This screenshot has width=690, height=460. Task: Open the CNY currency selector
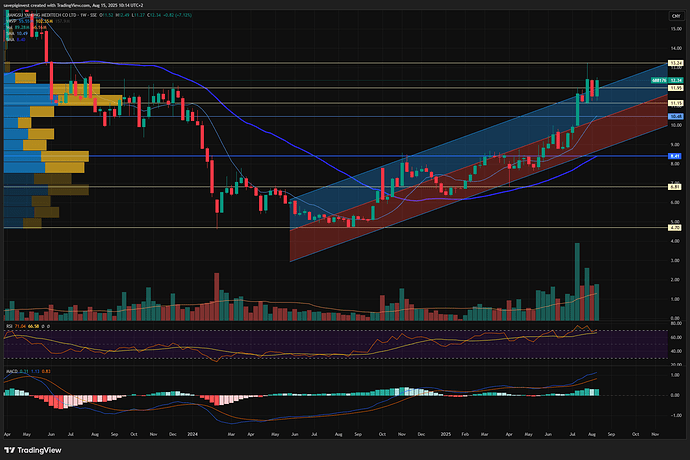coord(675,16)
